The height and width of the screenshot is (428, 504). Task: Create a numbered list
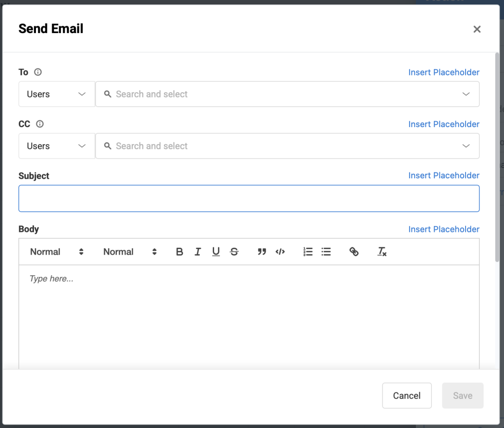308,252
